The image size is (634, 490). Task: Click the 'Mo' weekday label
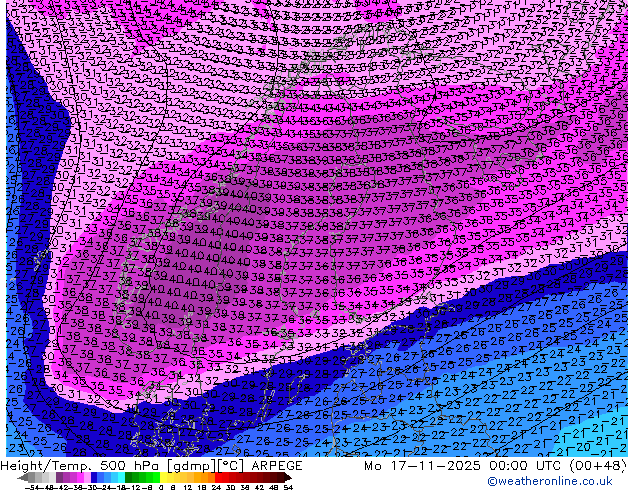[x=372, y=466]
